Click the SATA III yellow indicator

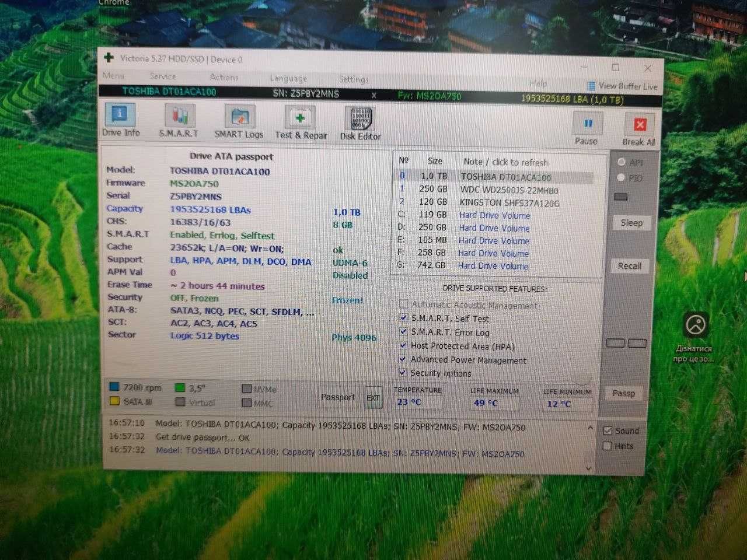pyautogui.click(x=114, y=401)
